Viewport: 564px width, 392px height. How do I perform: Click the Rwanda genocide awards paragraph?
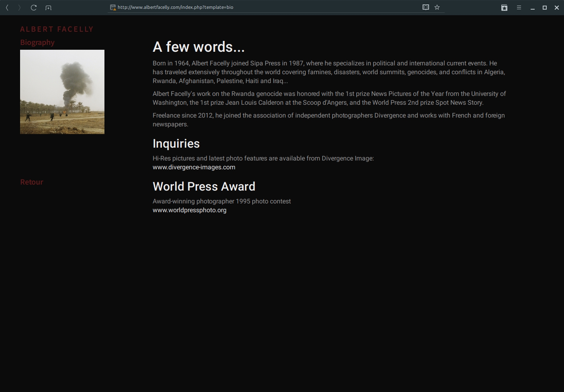329,98
